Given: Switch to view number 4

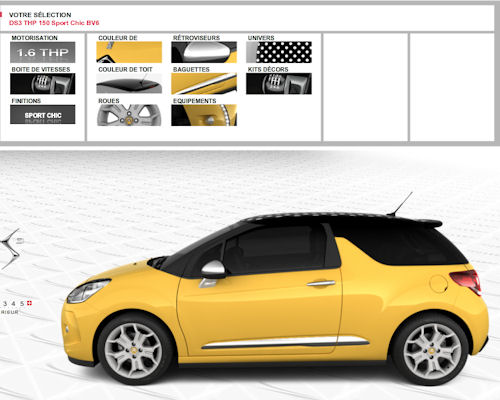Looking at the screenshot, I should coord(13,304).
